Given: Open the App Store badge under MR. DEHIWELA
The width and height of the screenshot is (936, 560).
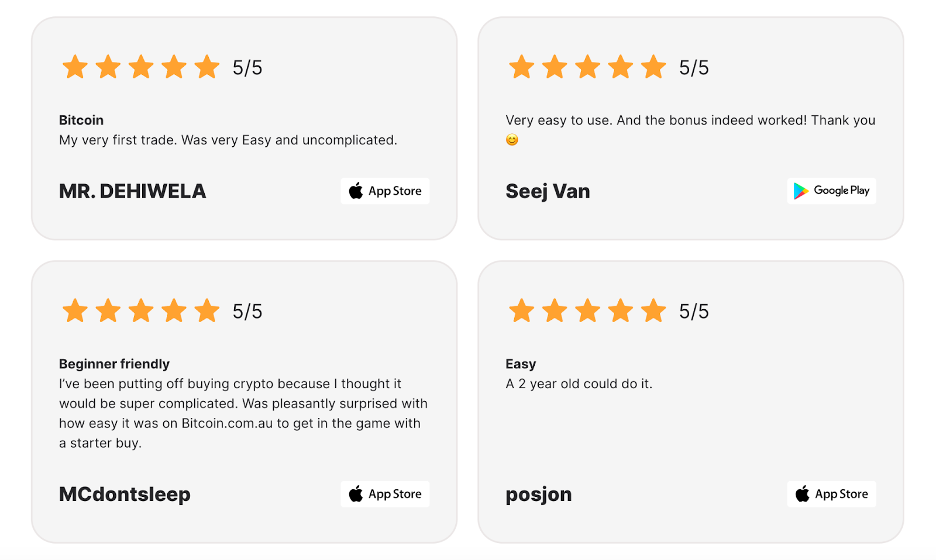Looking at the screenshot, I should pyautogui.click(x=384, y=191).
